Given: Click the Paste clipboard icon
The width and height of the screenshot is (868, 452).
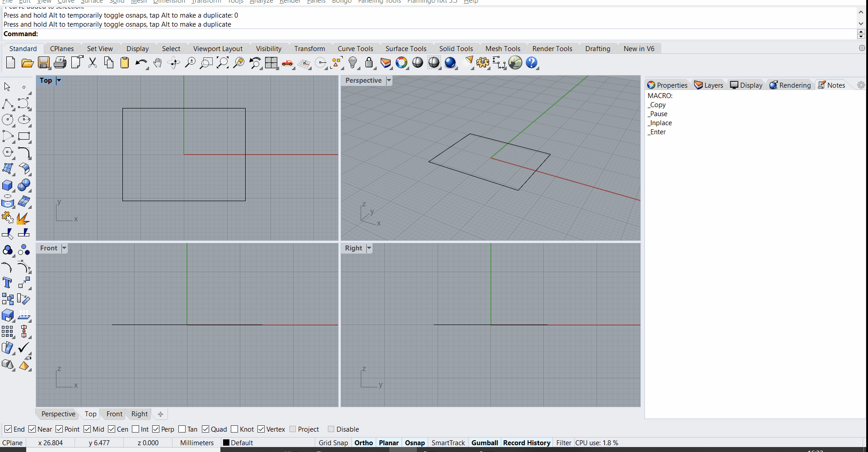Looking at the screenshot, I should click(x=125, y=63).
